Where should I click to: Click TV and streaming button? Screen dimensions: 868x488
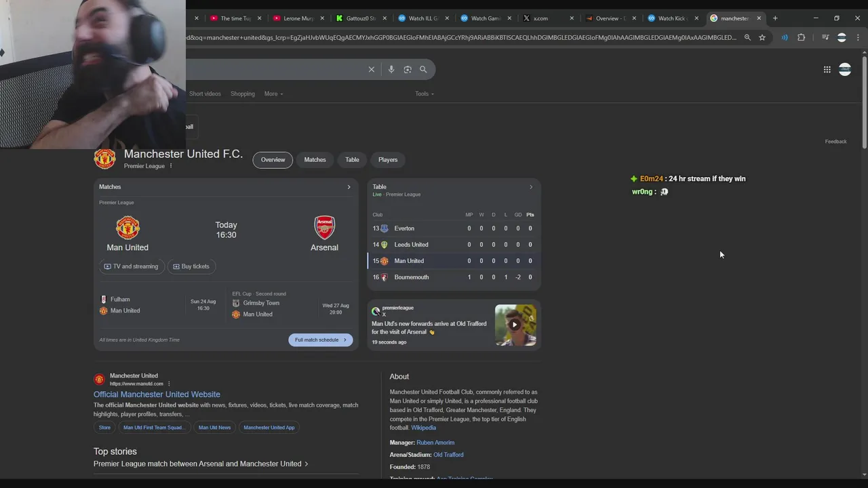tap(132, 266)
